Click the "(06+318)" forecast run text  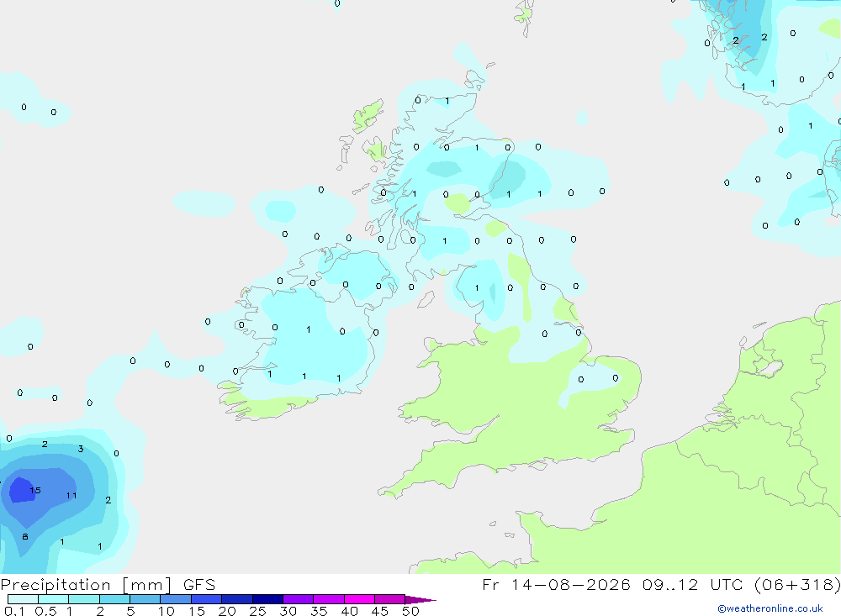(x=797, y=584)
